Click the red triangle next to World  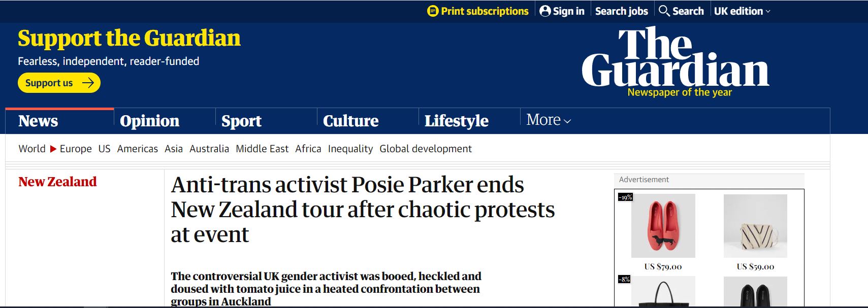(53, 149)
